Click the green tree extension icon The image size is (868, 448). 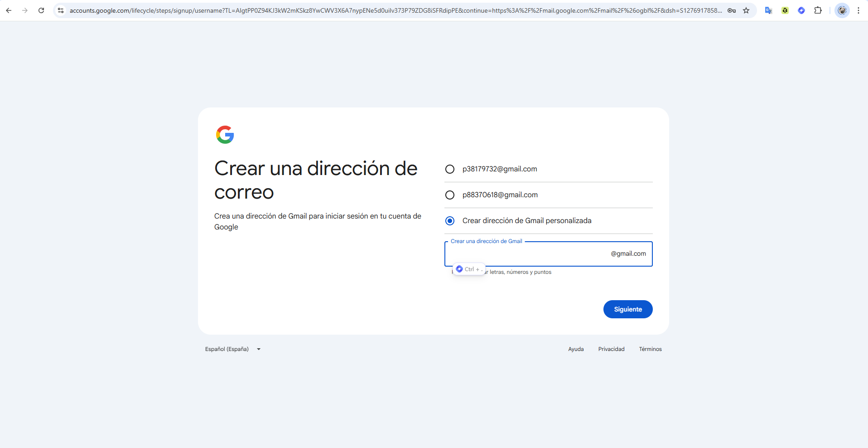[785, 10]
